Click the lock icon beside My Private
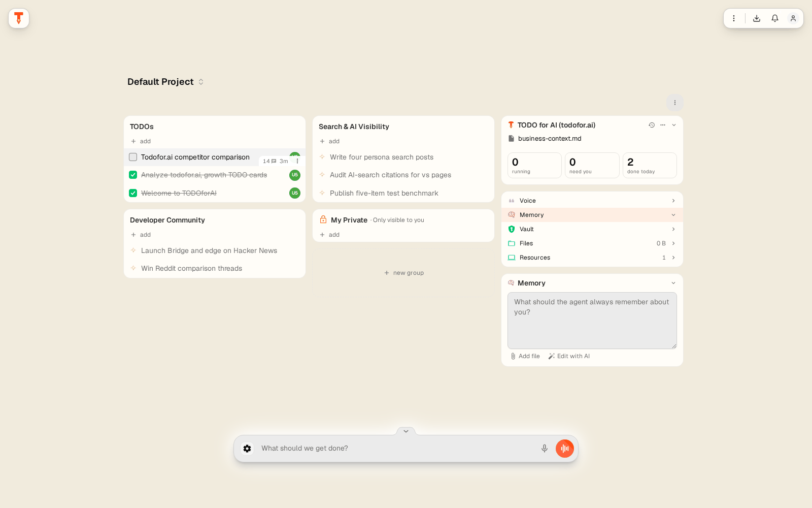 click(x=323, y=219)
